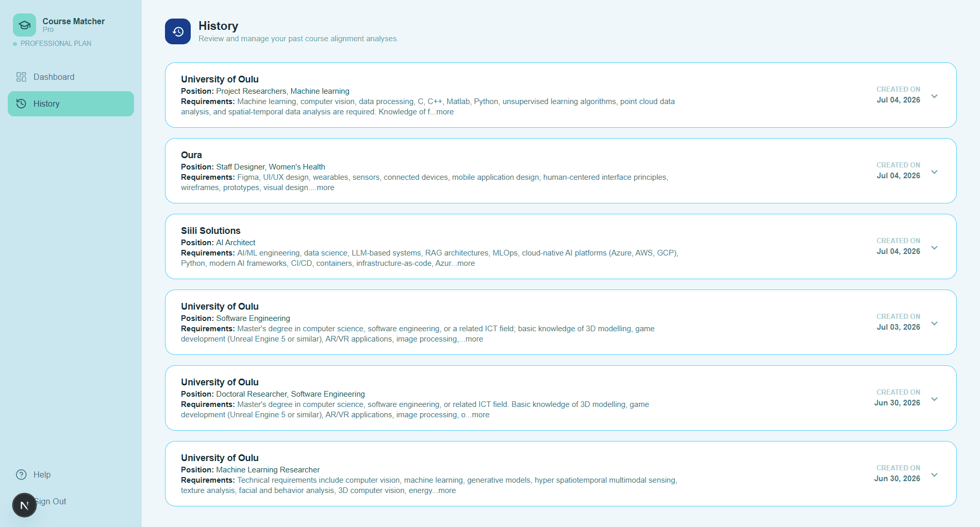
Task: Expand the Oura Staff Designer entry chevron
Action: click(x=934, y=172)
